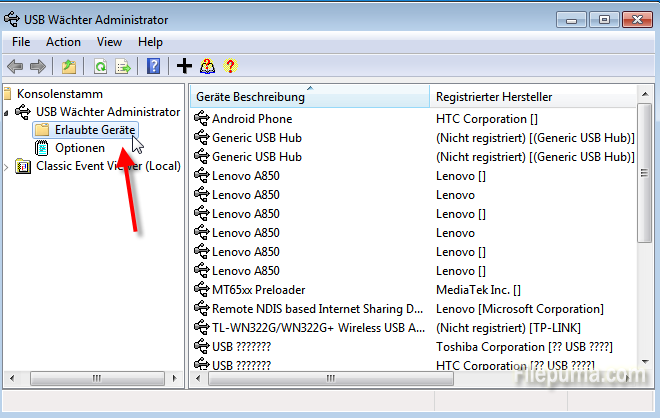This screenshot has height=418, width=660.
Task: Click the Export list toolbar icon
Action: [122, 66]
